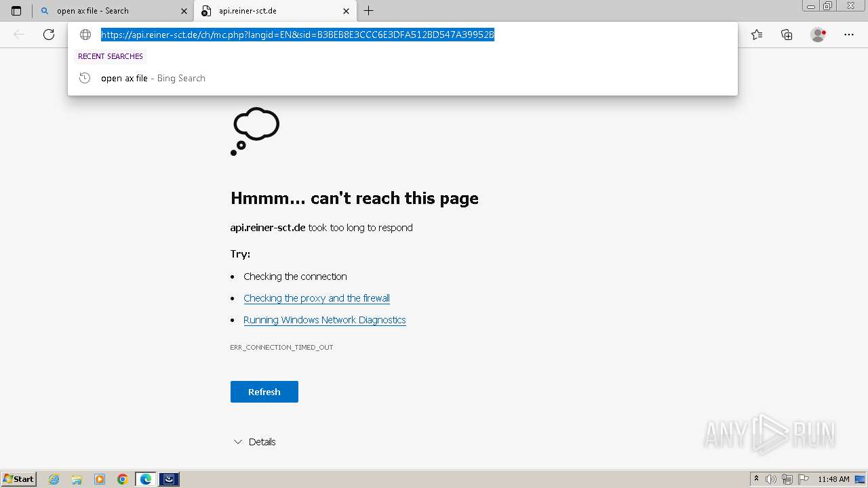Open the Collections icon
Viewport: 868px width, 488px height.
(787, 35)
